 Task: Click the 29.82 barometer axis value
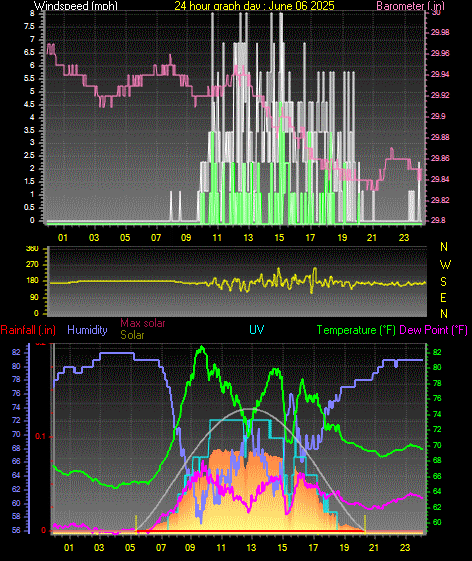[440, 200]
